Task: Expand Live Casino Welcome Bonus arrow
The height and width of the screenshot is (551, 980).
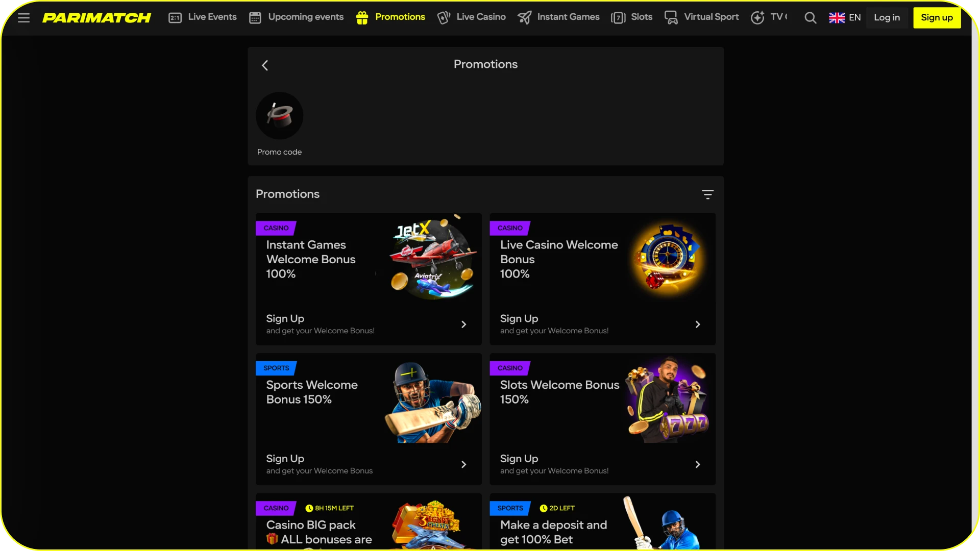Action: (x=698, y=324)
